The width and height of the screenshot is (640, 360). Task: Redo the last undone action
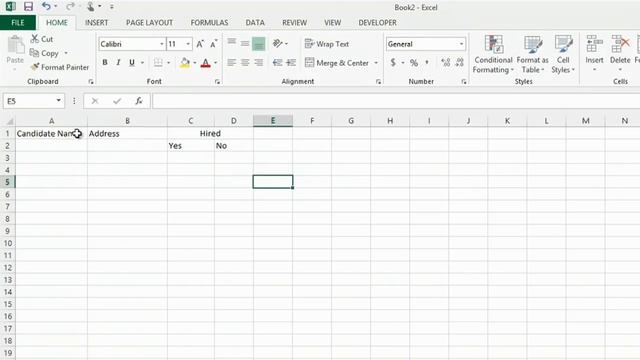[x=70, y=7]
